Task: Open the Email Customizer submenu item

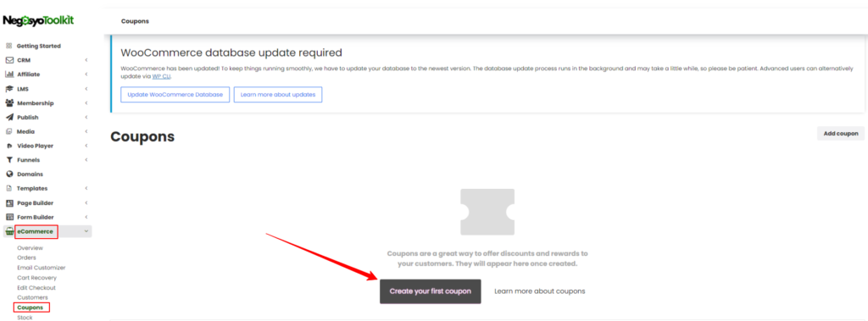Action: [x=41, y=268]
